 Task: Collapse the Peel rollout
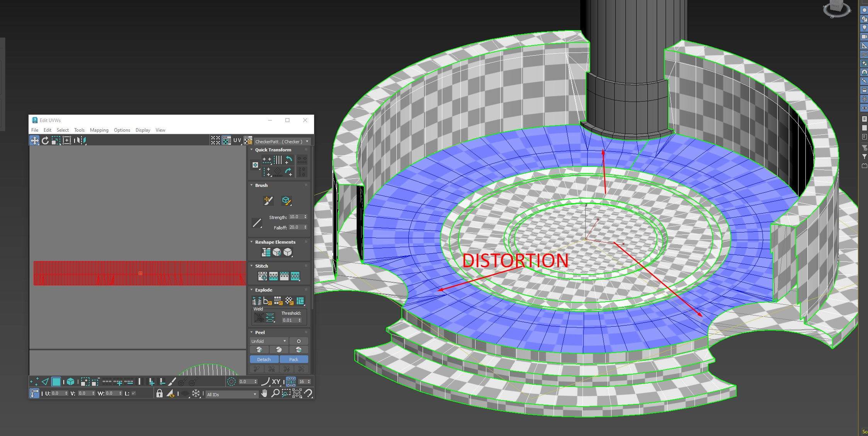point(251,333)
